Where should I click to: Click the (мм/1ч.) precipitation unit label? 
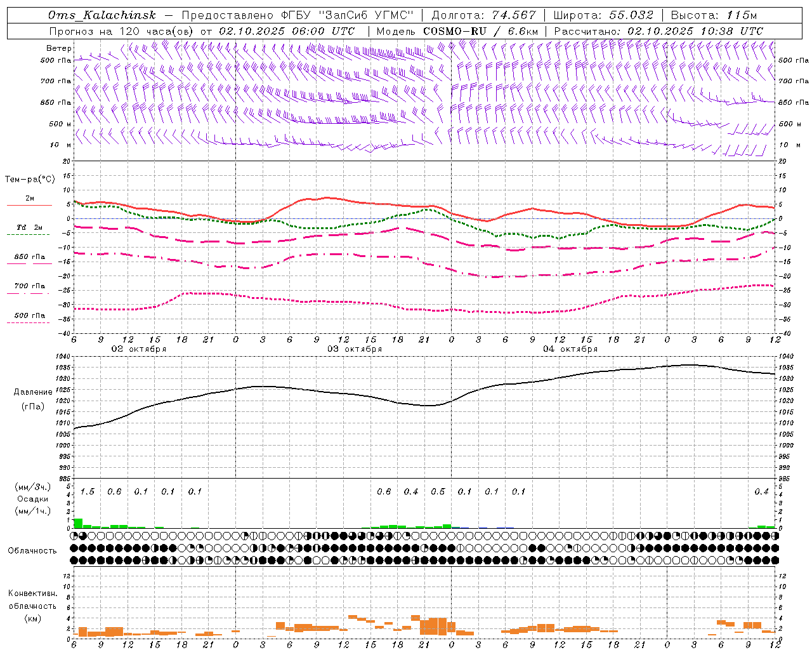(32, 511)
